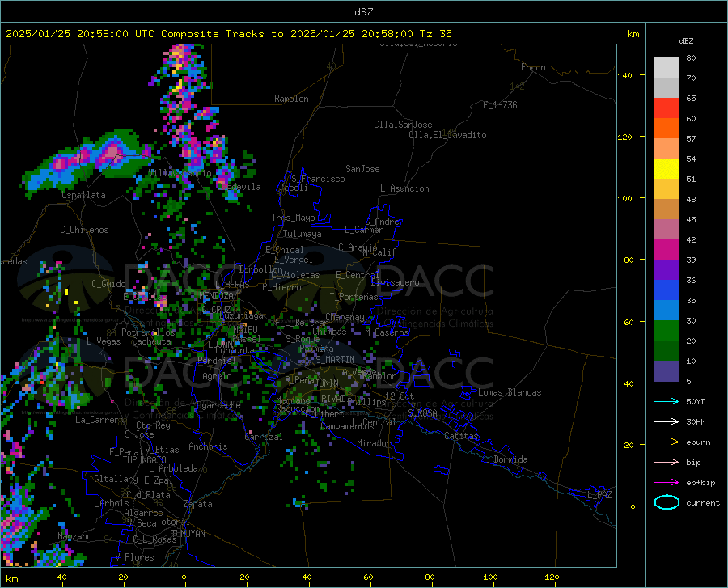This screenshot has width=728, height=588.
Task: Click the Catitas label
Action: (x=461, y=436)
